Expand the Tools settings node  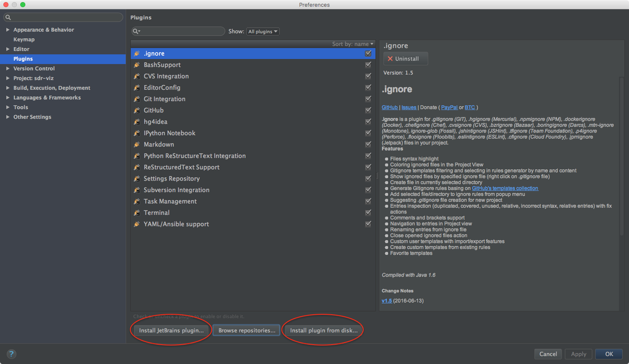7,107
